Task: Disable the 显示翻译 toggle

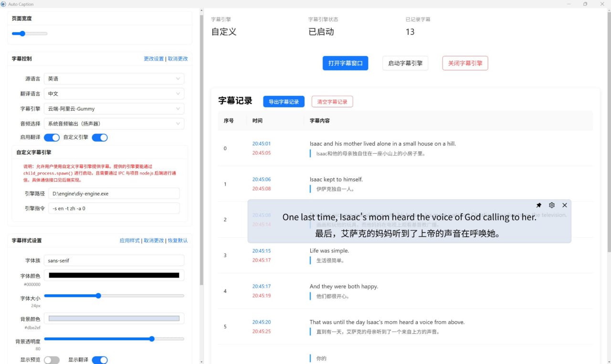Action: pyautogui.click(x=100, y=360)
